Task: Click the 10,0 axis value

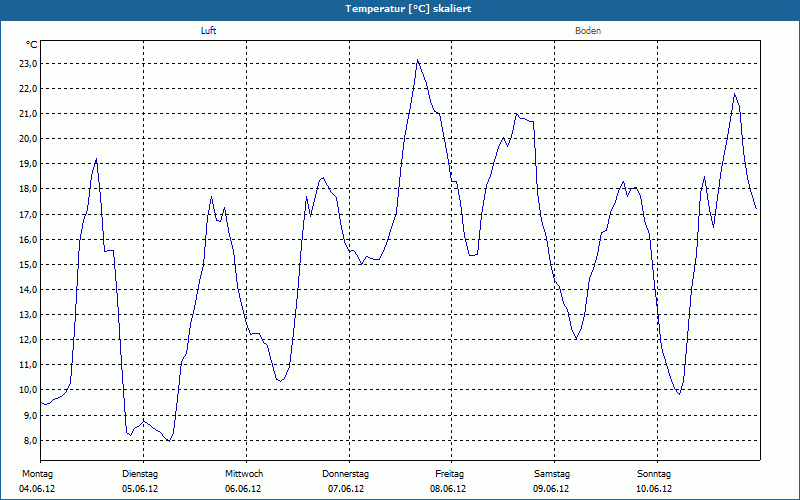Action: coord(28,390)
